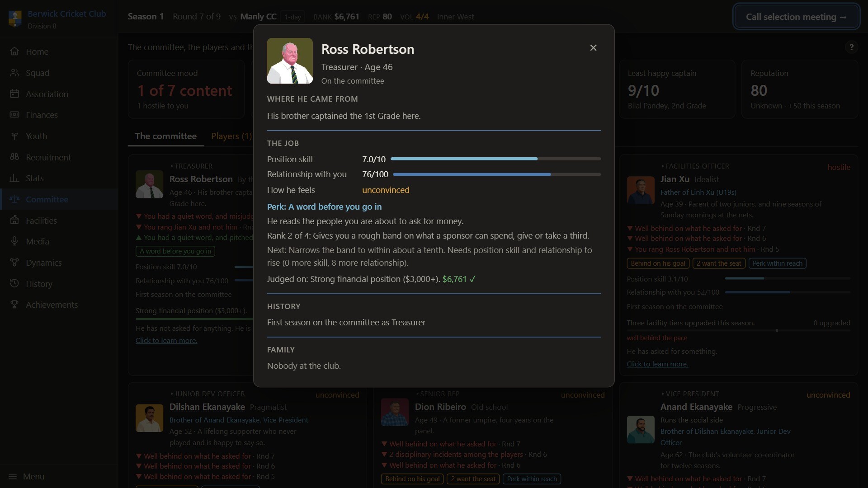Call selection meeting button
The image size is (868, 488).
(796, 17)
